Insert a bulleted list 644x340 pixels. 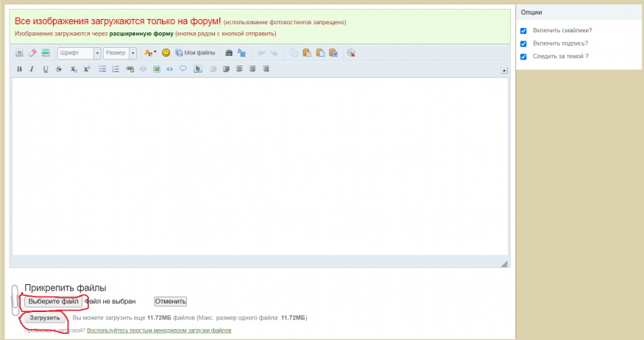102,69
